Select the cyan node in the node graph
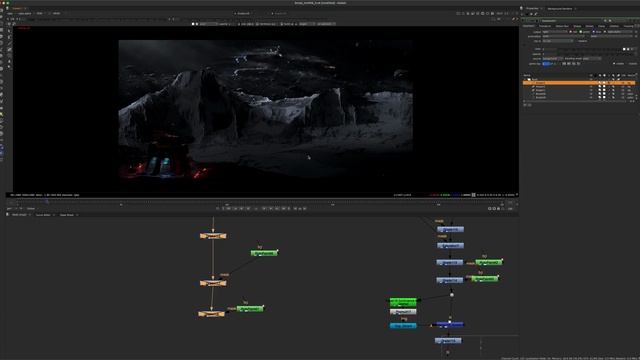 click(x=403, y=325)
